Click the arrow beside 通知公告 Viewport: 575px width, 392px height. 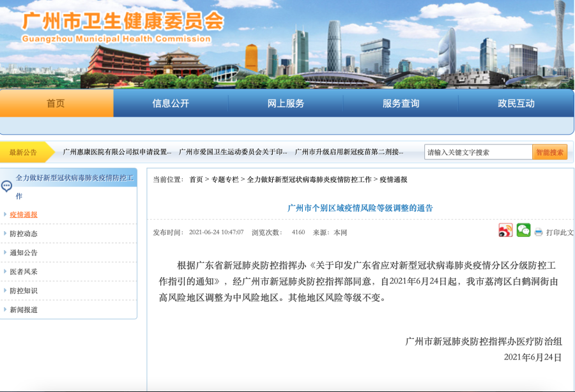click(6, 253)
